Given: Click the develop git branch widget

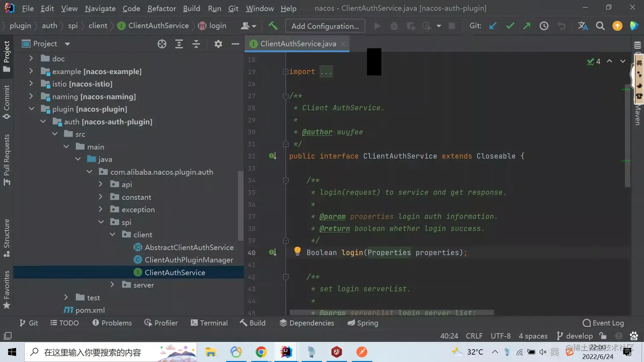Looking at the screenshot, I should click(x=575, y=336).
